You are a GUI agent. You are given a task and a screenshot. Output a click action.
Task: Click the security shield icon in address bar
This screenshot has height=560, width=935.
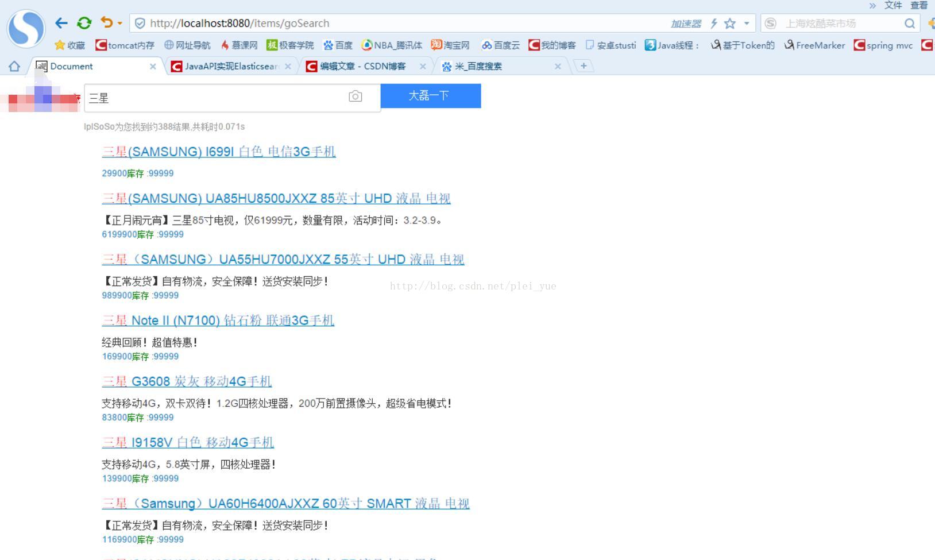tap(140, 23)
